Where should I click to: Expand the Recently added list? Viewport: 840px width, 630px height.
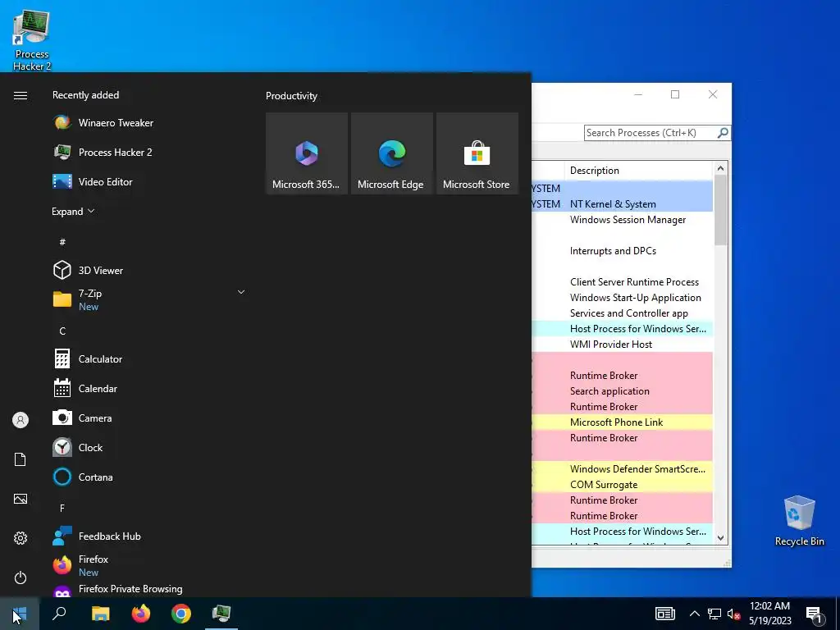[73, 211]
